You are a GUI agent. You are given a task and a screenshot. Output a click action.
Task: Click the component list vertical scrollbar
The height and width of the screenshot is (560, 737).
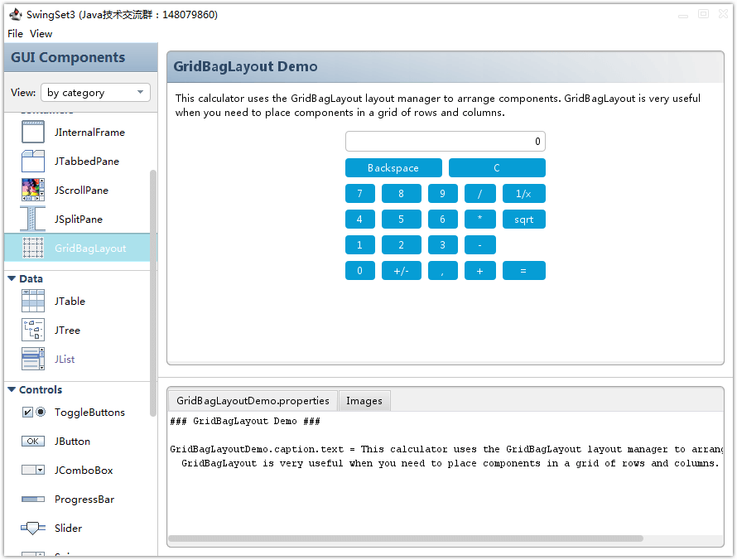coord(152,293)
